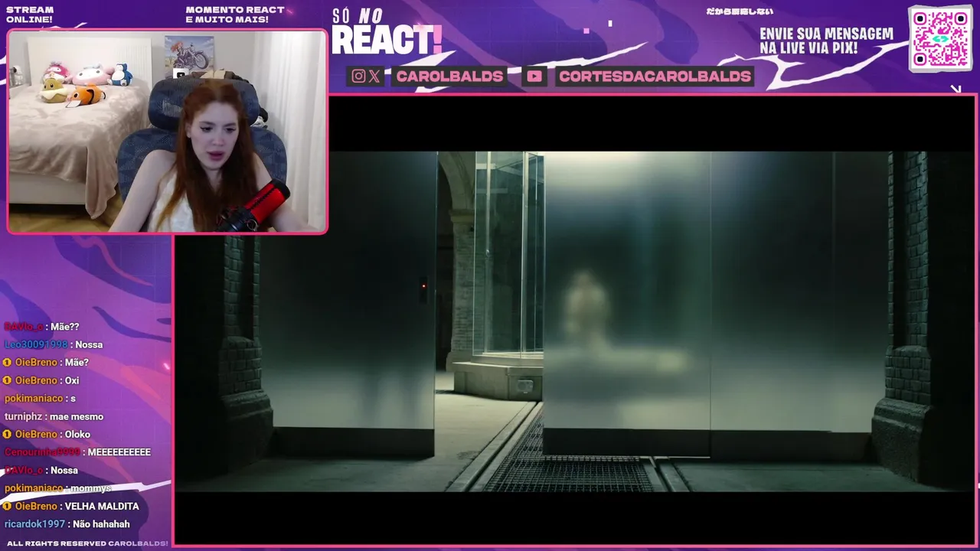The width and height of the screenshot is (980, 551).
Task: Click pokimaniaco's 's' chat message
Action: 73,399
